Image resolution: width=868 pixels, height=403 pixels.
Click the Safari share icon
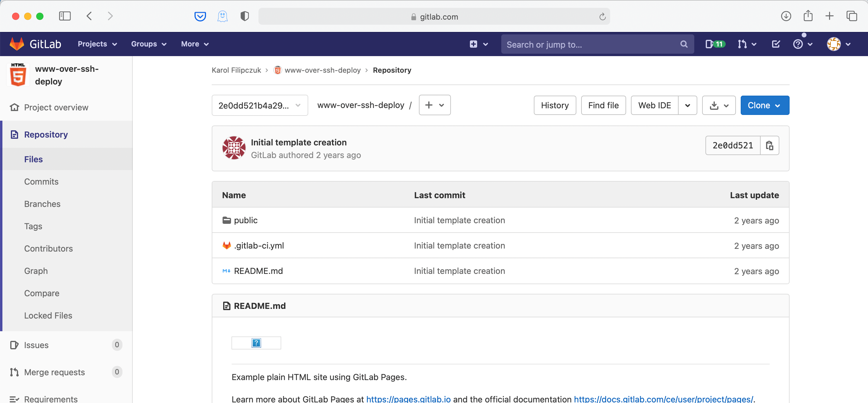808,16
